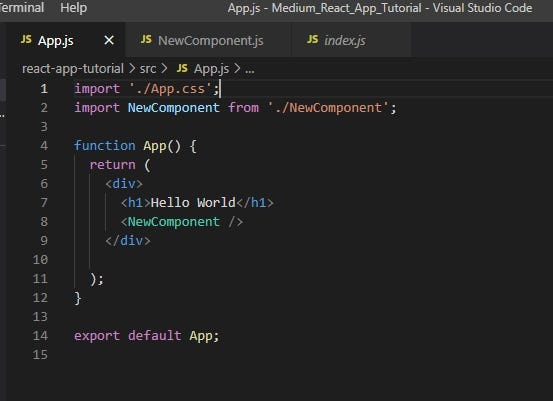Click the <NewComponent /> tag on line 8
The image size is (553, 401).
[x=182, y=221]
